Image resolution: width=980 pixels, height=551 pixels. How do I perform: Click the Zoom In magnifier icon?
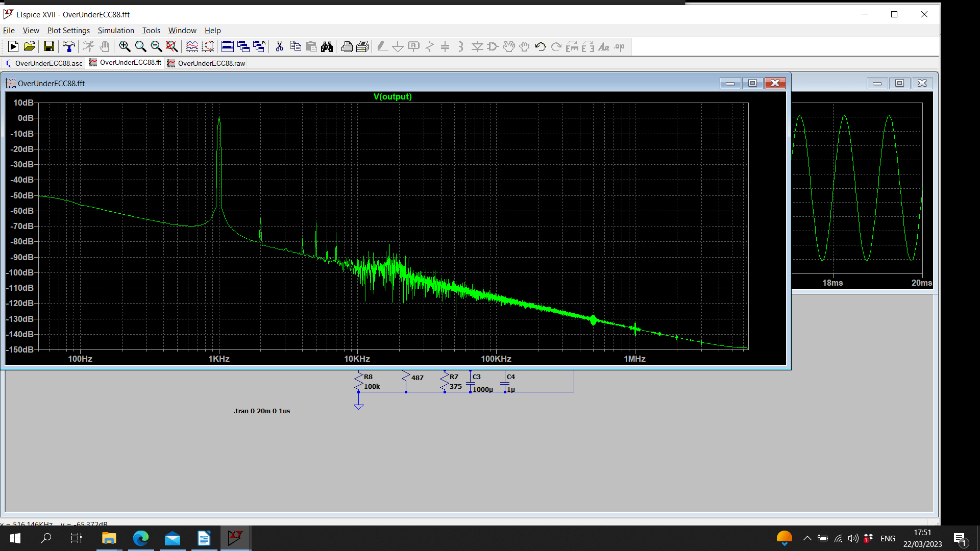[124, 47]
